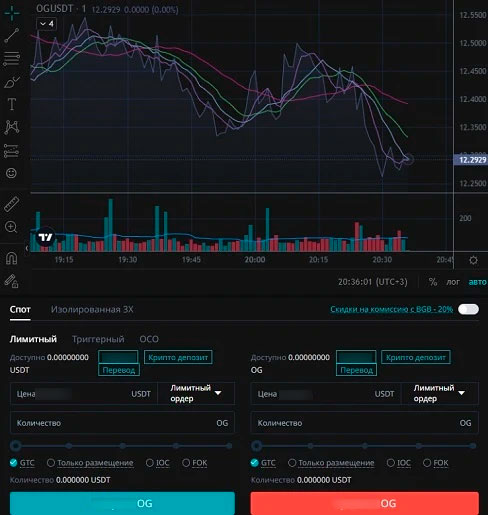Select the ruler measure tool
This screenshot has height=515, width=488.
pyautogui.click(x=12, y=204)
